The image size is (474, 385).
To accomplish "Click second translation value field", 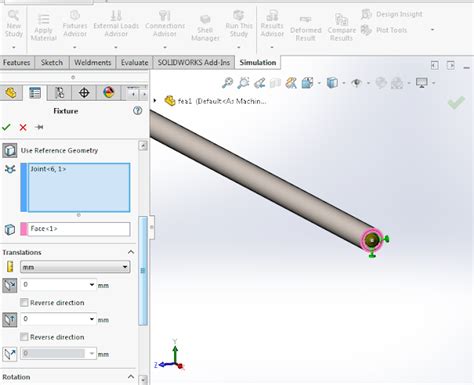I will pyautogui.click(x=54, y=319).
